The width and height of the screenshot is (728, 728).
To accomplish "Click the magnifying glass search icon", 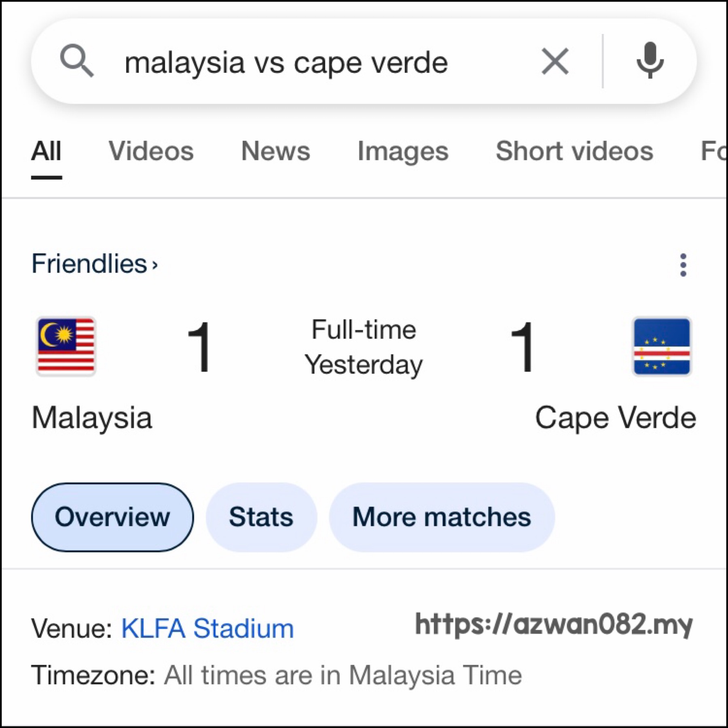I will [x=77, y=61].
